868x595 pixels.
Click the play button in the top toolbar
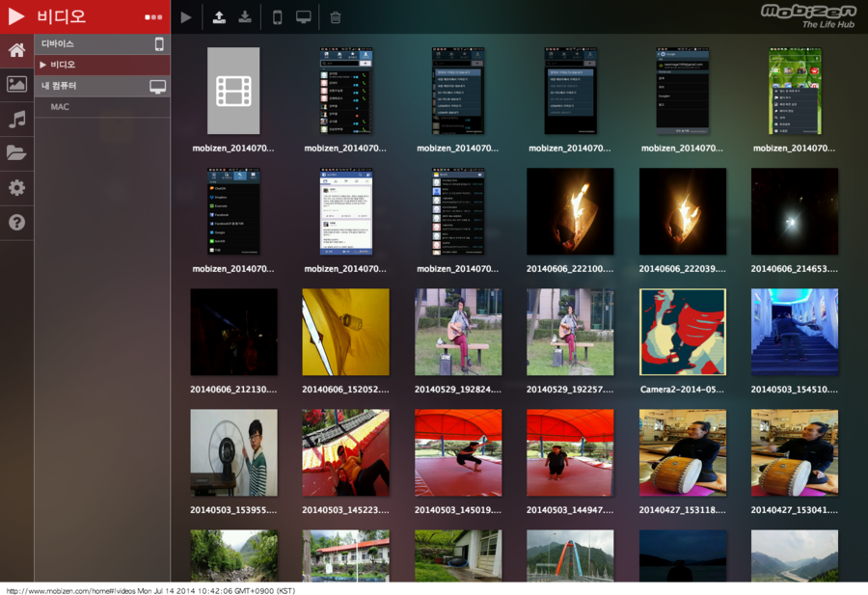(x=186, y=17)
